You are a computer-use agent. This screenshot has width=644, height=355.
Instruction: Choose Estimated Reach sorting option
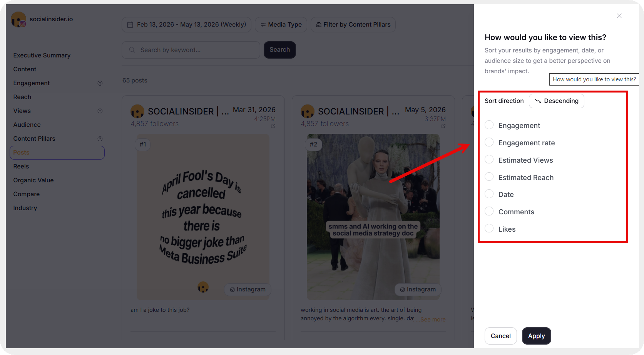coord(489,177)
